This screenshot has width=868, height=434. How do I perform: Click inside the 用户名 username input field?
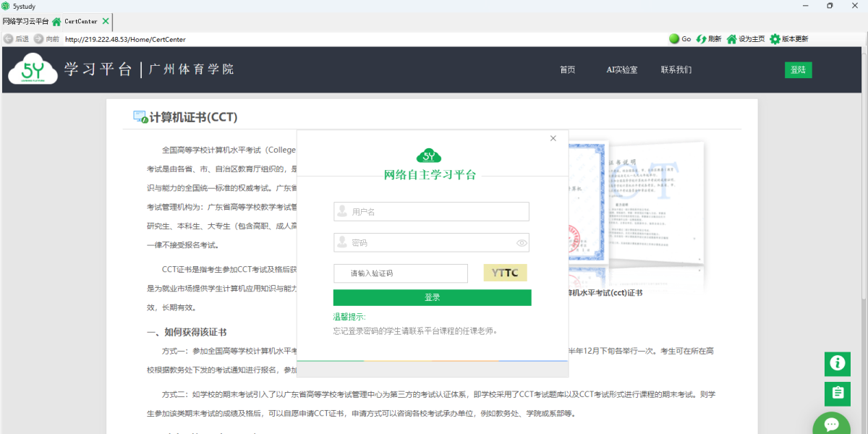[x=431, y=211]
